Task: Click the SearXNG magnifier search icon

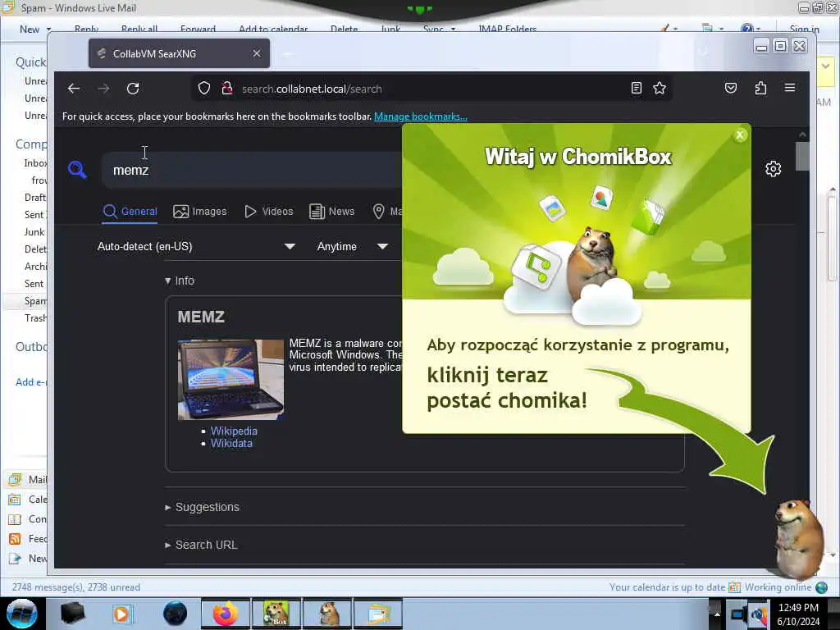Action: (77, 169)
